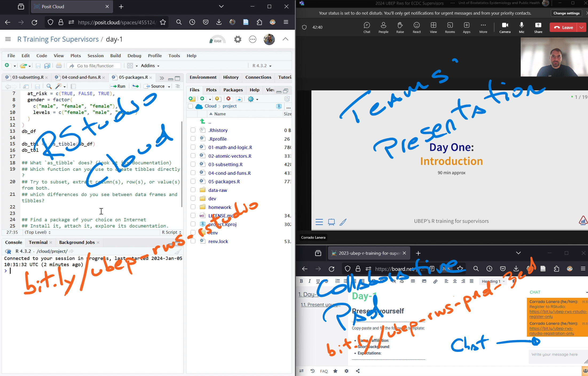Click the find/replace magnifier in editor toolbar
Image resolution: width=588 pixels, height=376 pixels.
(49, 86)
